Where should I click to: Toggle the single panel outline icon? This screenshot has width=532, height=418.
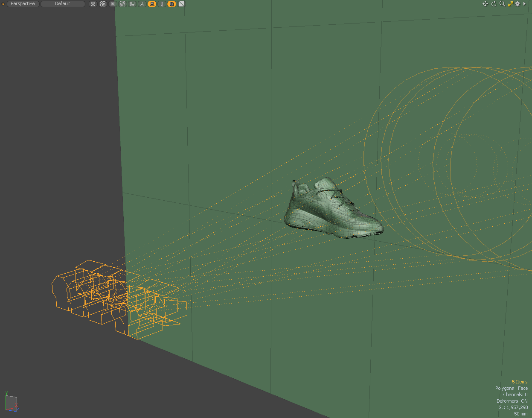pyautogui.click(x=162, y=4)
